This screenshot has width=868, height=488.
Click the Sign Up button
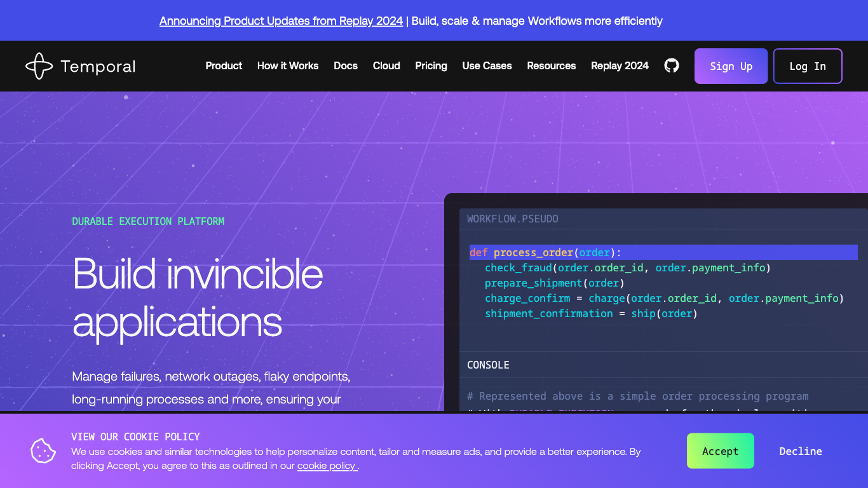pyautogui.click(x=731, y=66)
